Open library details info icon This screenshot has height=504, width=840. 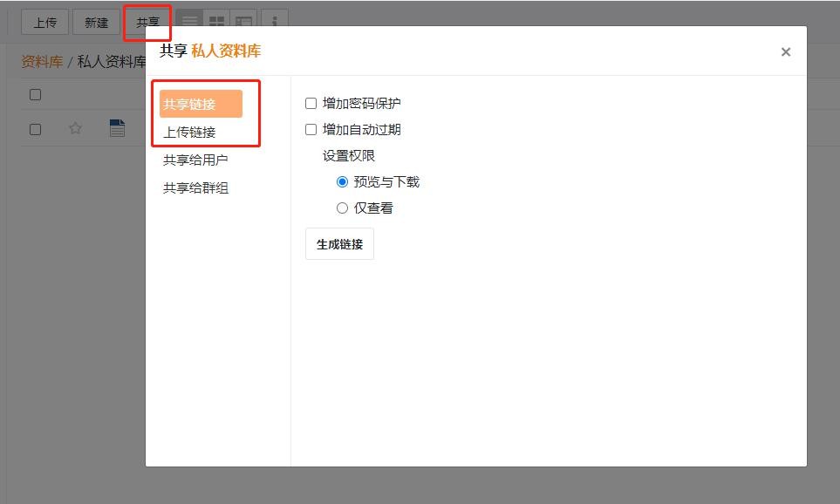(275, 22)
